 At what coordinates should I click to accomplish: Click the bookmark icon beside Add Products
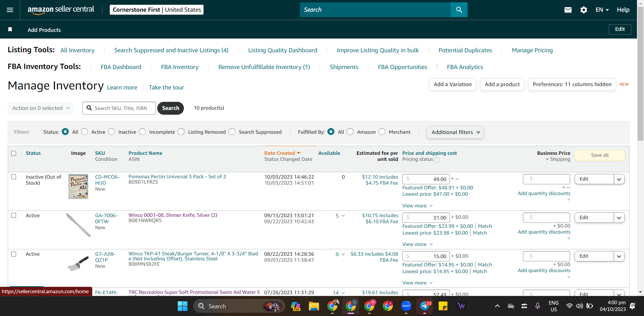tap(10, 29)
